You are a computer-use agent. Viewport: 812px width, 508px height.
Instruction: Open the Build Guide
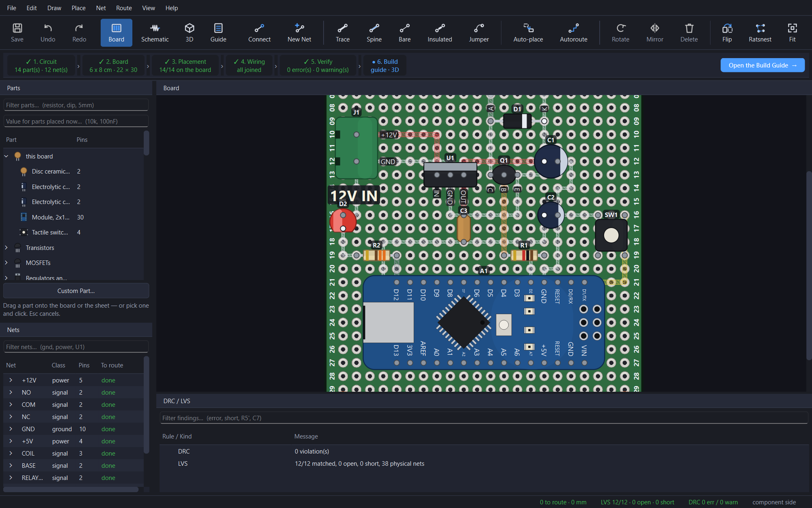point(762,65)
